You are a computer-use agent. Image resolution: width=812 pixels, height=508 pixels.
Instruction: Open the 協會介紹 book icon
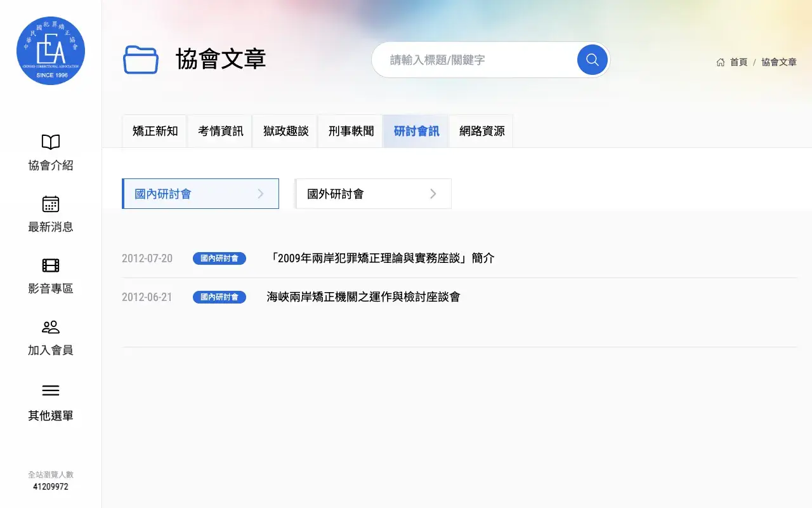(51, 142)
